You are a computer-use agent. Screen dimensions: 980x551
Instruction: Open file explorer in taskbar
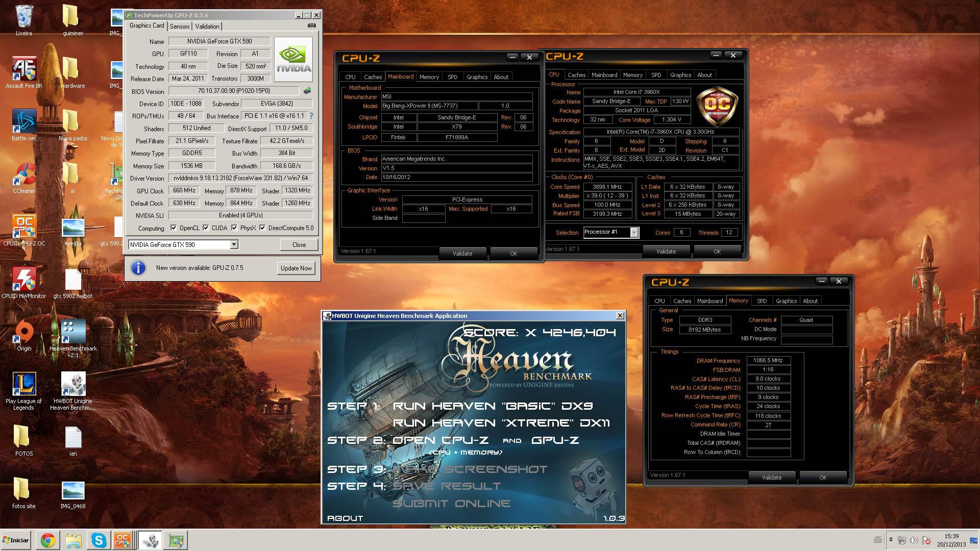(73, 540)
